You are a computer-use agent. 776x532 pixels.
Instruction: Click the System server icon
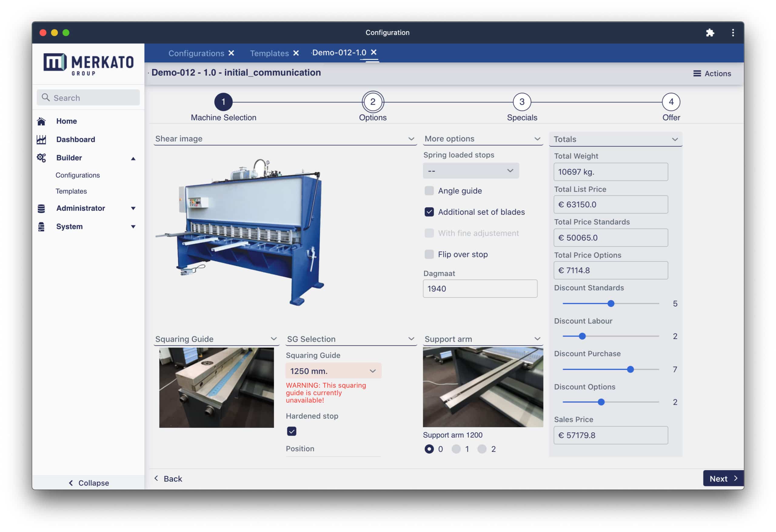41,227
